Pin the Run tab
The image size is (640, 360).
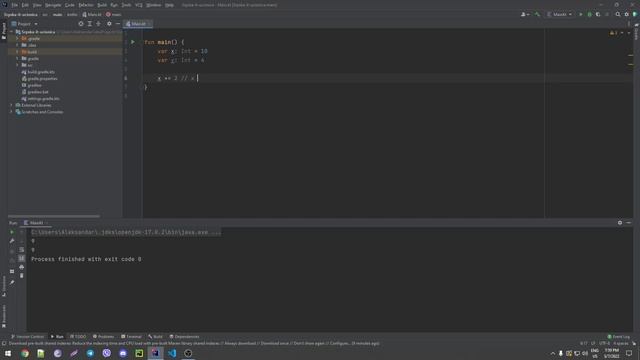(12, 282)
